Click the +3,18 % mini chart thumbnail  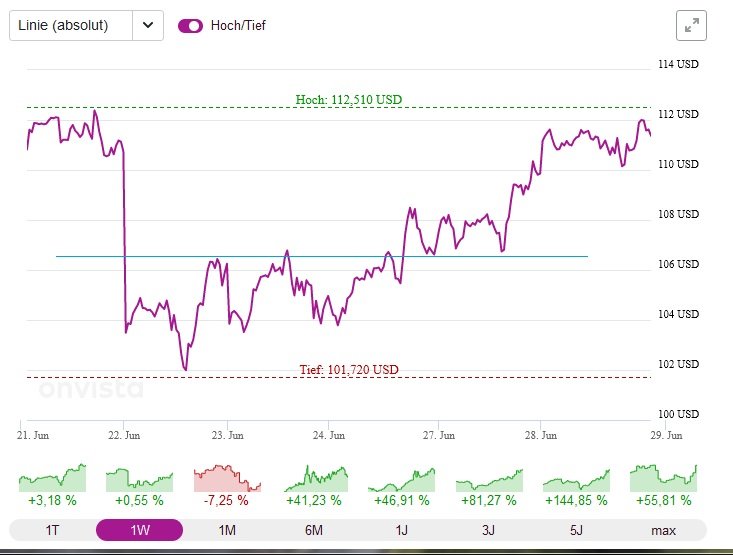click(x=52, y=478)
